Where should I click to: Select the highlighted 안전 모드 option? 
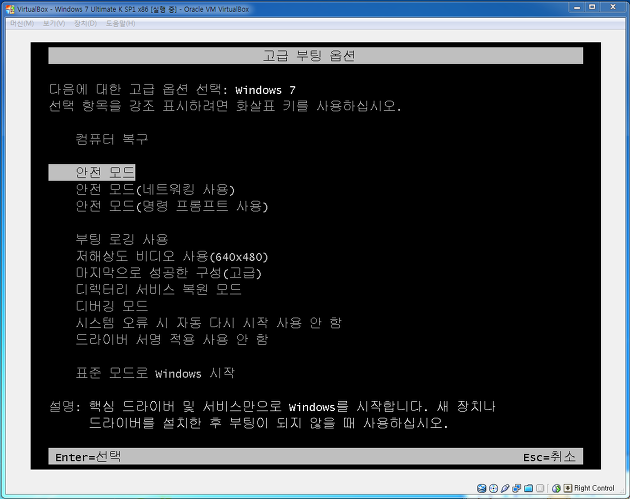[92, 172]
